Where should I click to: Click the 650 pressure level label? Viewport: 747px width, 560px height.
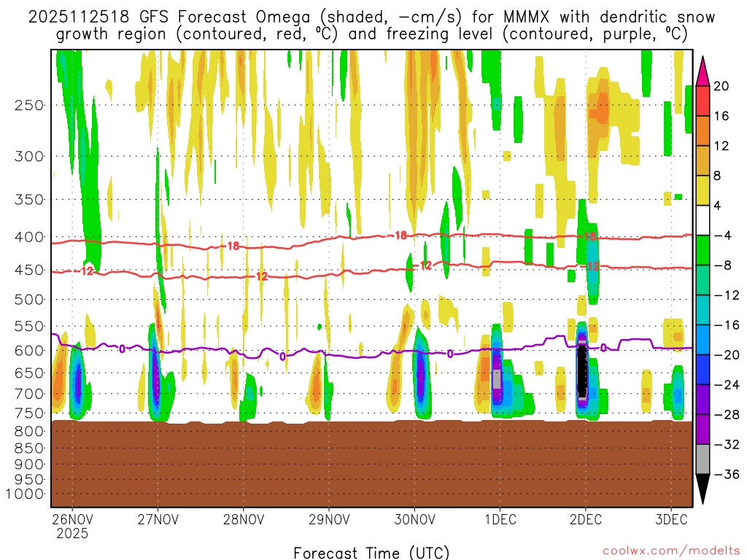[x=29, y=373]
